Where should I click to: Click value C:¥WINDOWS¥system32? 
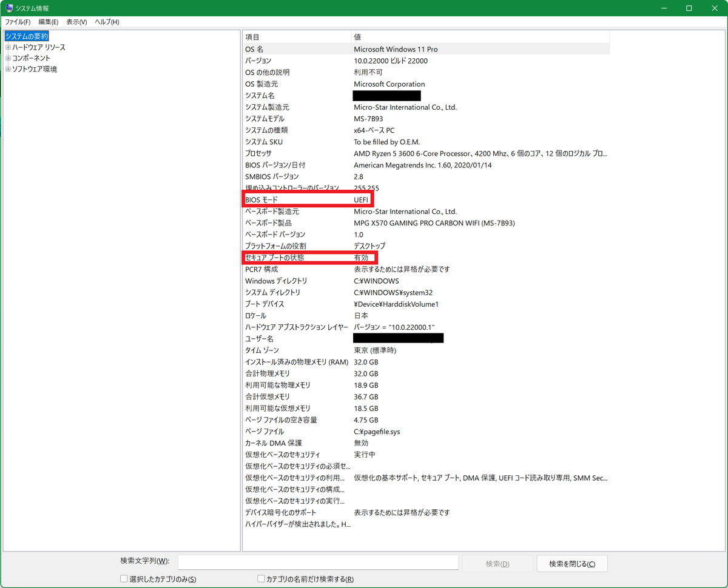[x=393, y=292]
